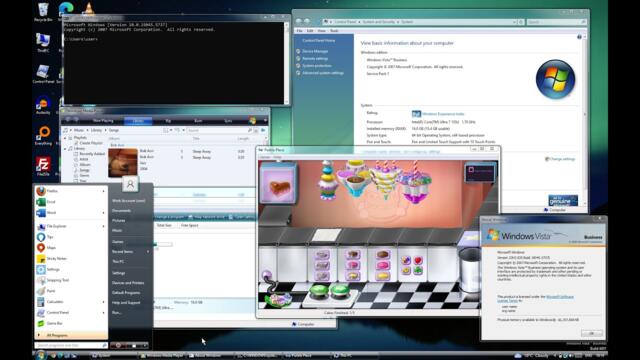Collapse Playlists node in Media Player
640x360 pixels.
pyautogui.click(x=65, y=138)
